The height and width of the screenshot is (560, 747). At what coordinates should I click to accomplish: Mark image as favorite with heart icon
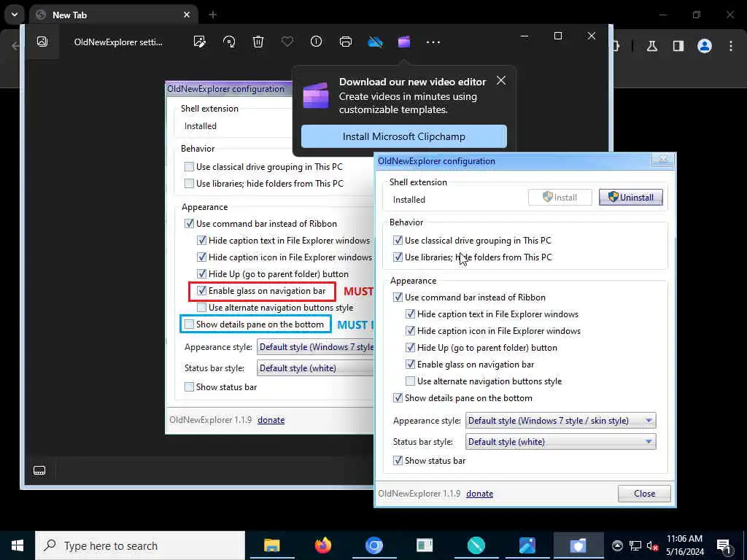point(287,42)
